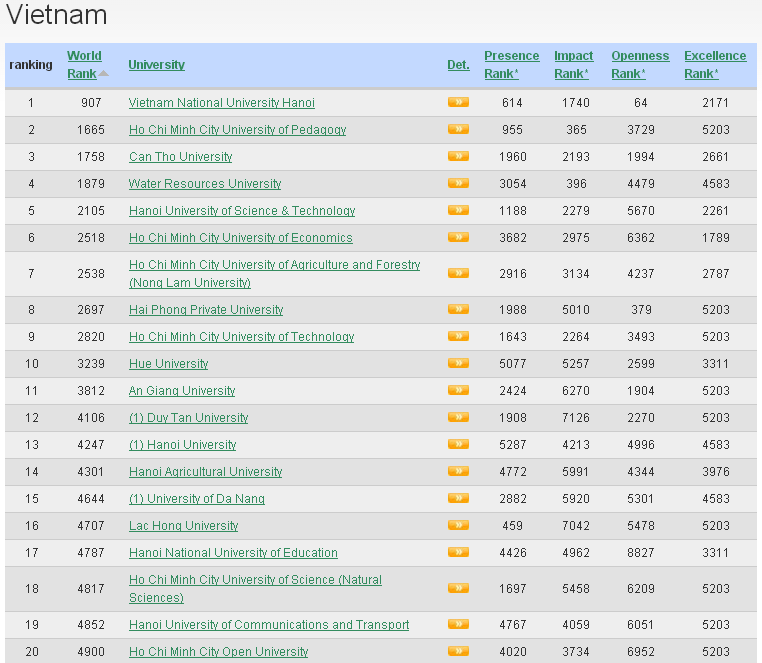
Task: Open details arrow icon for Vietnam National University Hanoi
Action: [x=458, y=102]
